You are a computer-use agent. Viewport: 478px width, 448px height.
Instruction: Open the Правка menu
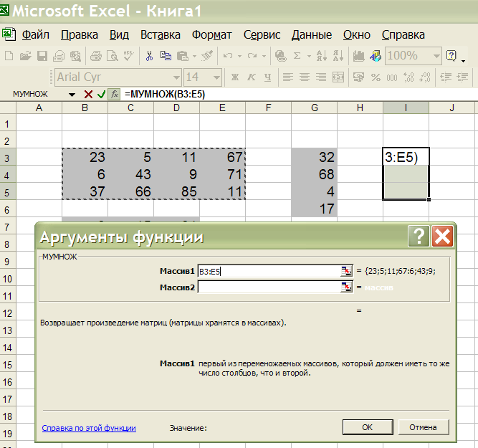point(80,35)
